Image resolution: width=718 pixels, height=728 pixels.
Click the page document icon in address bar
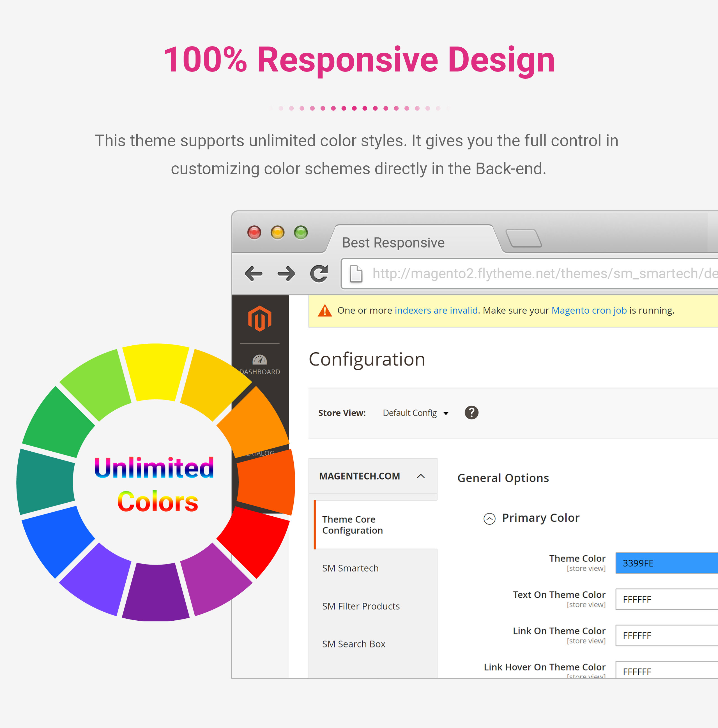pyautogui.click(x=356, y=274)
